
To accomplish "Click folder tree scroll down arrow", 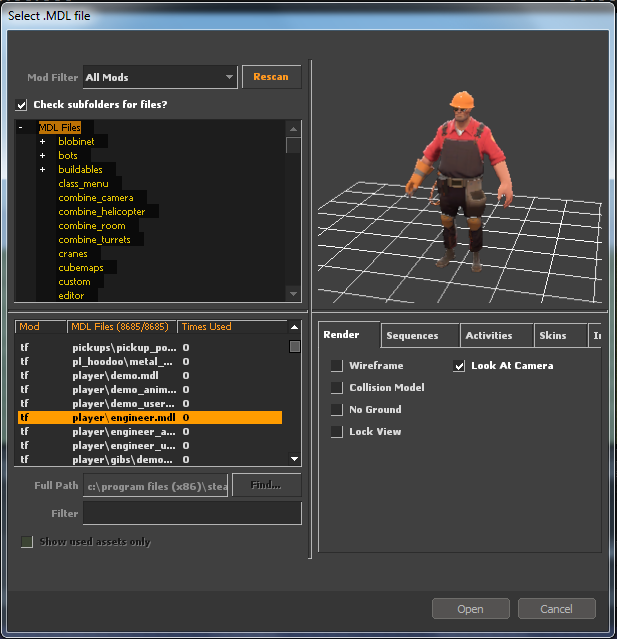I will [293, 294].
